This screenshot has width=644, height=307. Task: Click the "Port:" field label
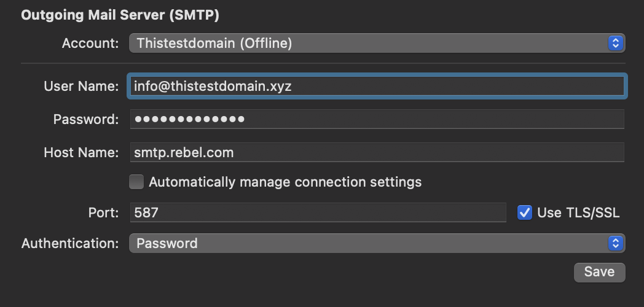(x=103, y=212)
